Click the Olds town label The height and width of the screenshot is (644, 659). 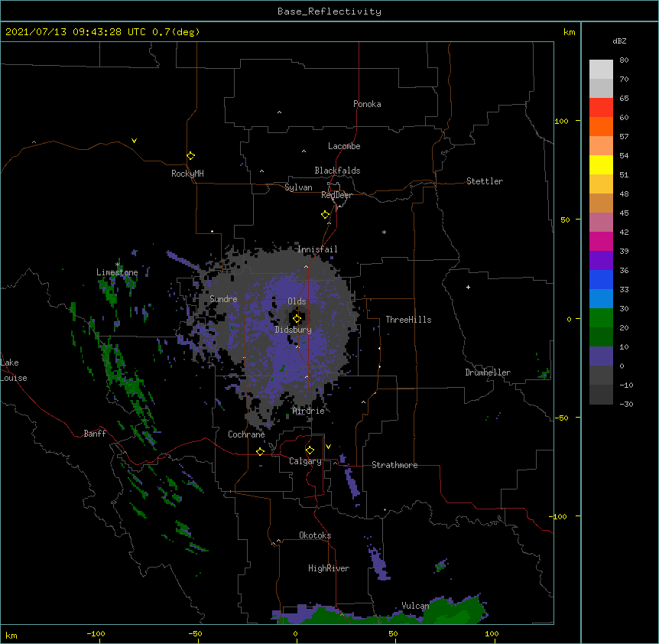coord(297,301)
